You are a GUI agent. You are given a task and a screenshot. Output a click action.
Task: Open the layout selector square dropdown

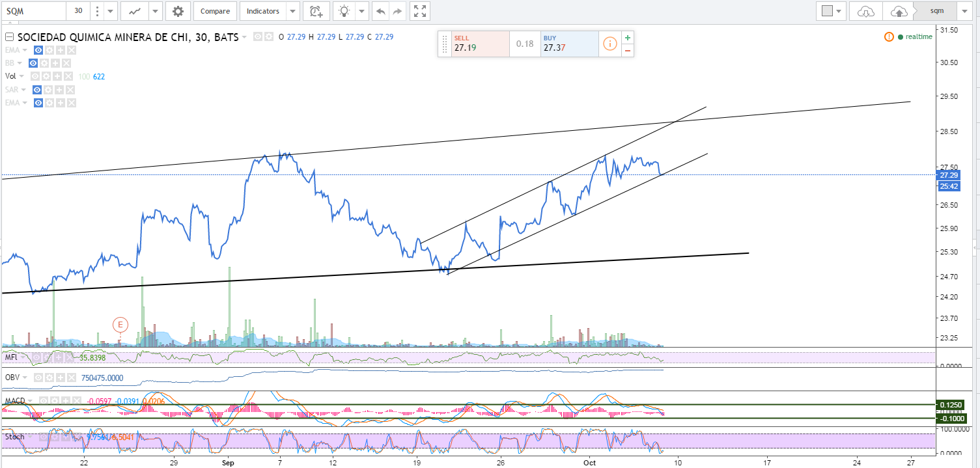tap(832, 11)
